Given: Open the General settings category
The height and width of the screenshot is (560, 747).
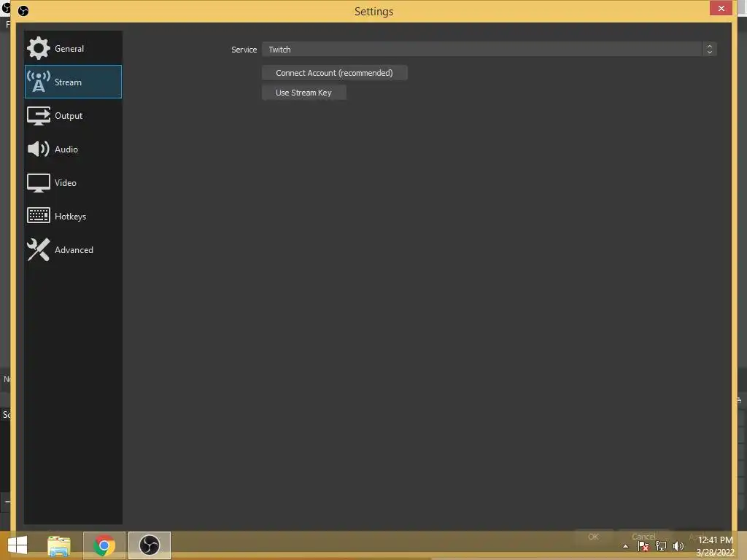Looking at the screenshot, I should tap(73, 49).
